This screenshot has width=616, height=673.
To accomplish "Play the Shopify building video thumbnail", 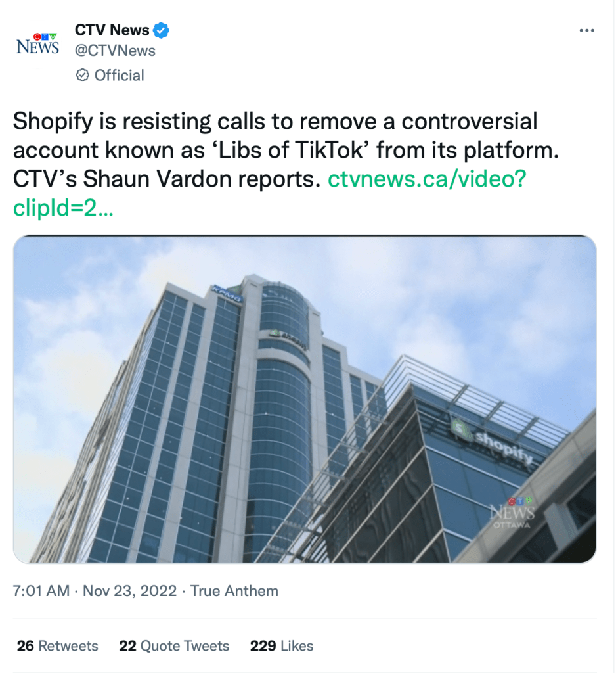I will tap(305, 399).
